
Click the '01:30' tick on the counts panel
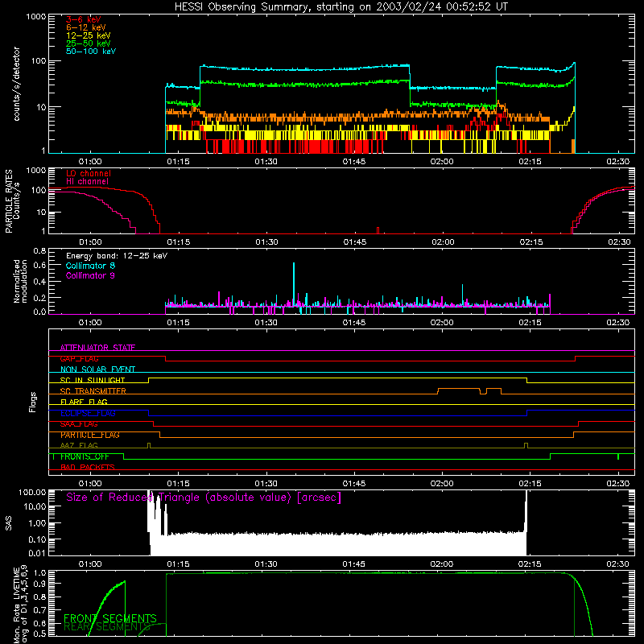(266, 162)
